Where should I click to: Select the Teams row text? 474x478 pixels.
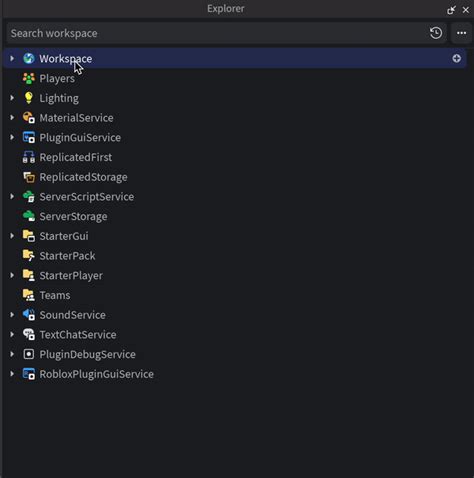[x=55, y=295]
